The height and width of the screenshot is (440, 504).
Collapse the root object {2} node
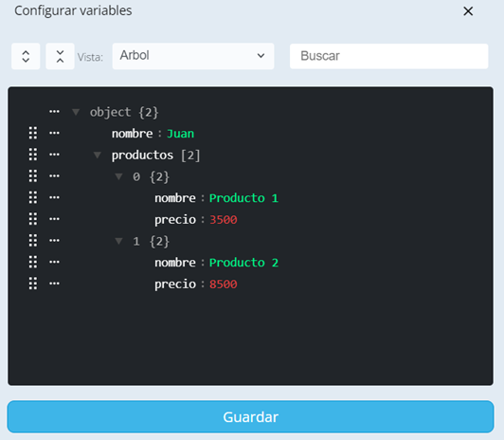coord(76,112)
